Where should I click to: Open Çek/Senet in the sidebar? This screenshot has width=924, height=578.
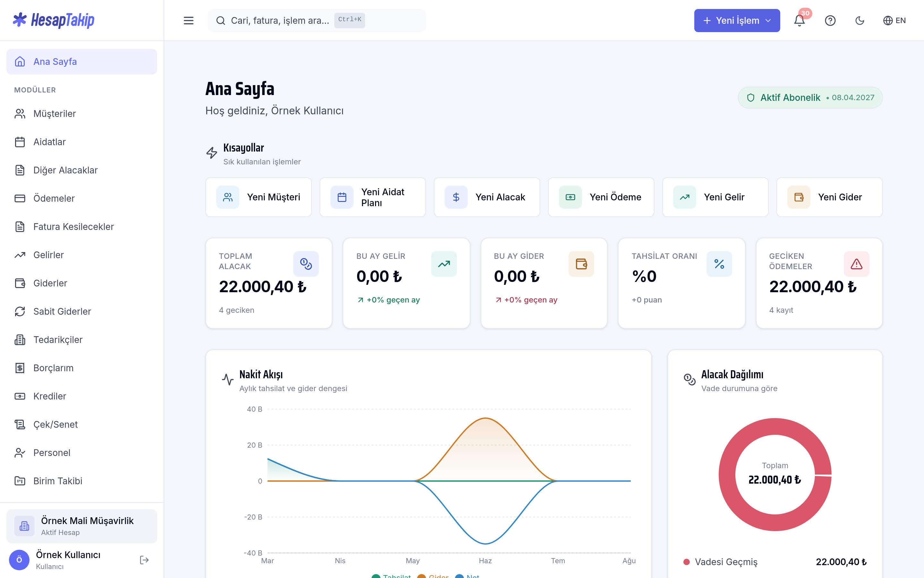click(x=82, y=425)
